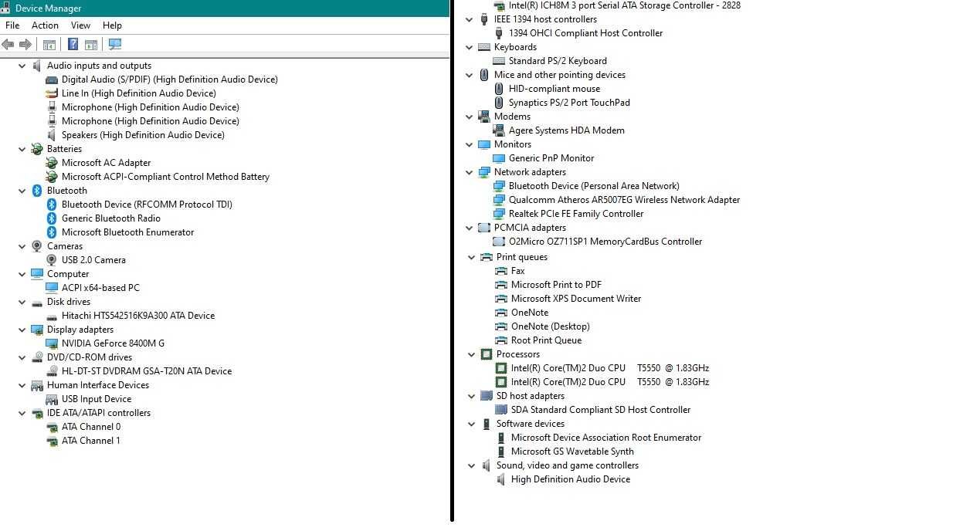Select Hitachi HTS542516K9A300 ATA Device
Screen dimensions: 980x531
click(138, 316)
